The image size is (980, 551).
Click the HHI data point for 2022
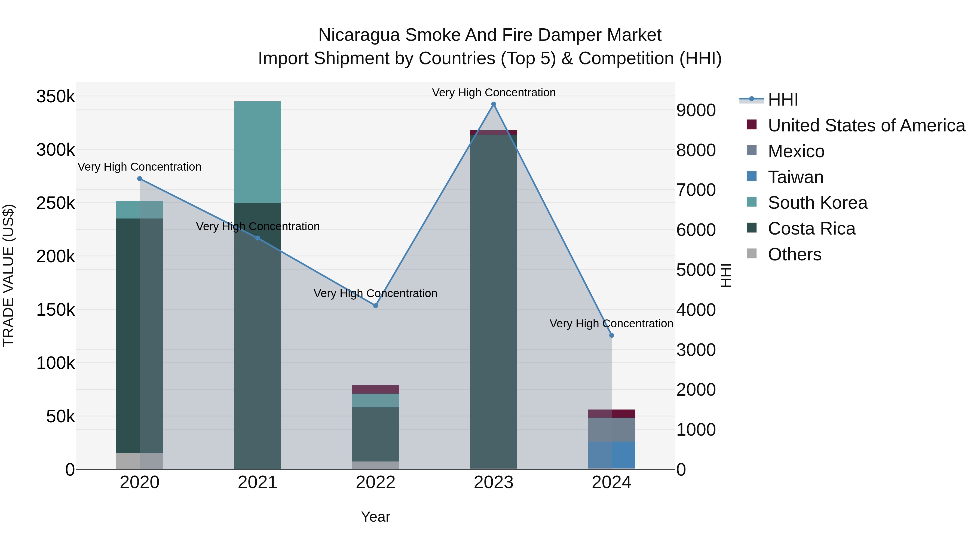pyautogui.click(x=375, y=306)
